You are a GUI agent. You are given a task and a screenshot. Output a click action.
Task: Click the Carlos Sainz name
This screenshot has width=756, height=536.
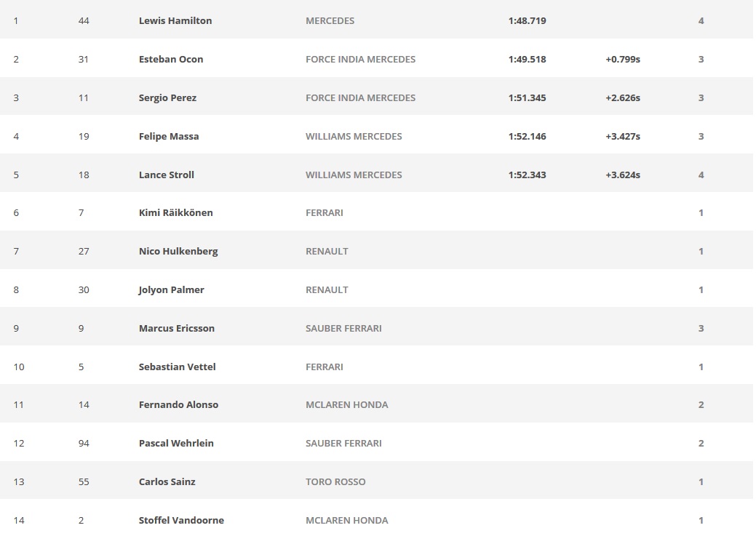[x=167, y=482]
